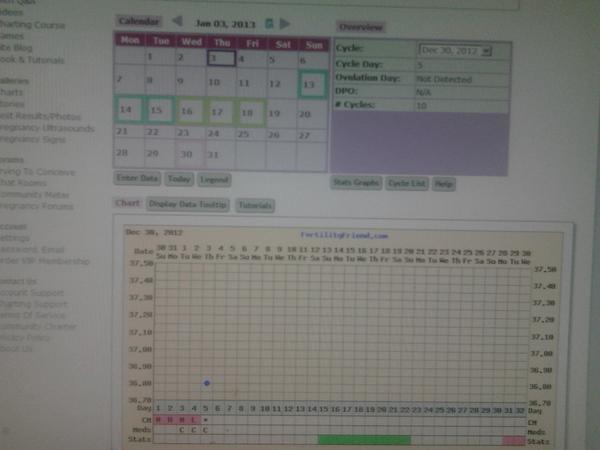Click the blue temperature dot on chart
Image resolution: width=600 pixels, height=450 pixels.
[x=205, y=383]
